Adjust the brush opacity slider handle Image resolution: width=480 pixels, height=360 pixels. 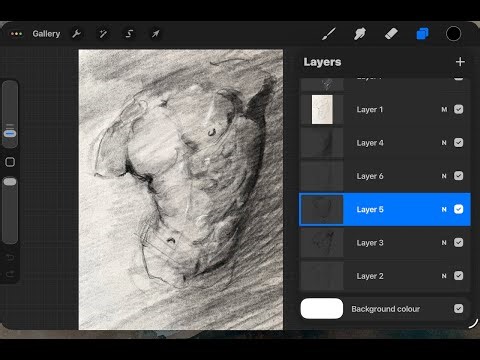coord(10,182)
